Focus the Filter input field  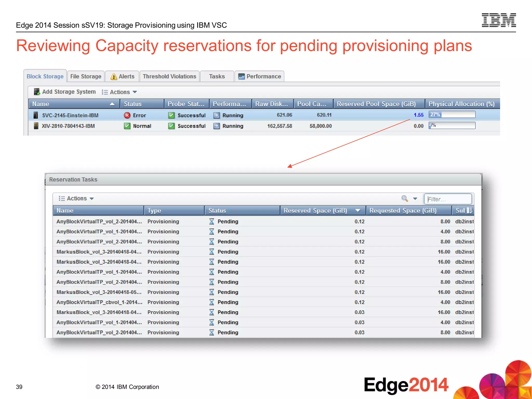(448, 199)
